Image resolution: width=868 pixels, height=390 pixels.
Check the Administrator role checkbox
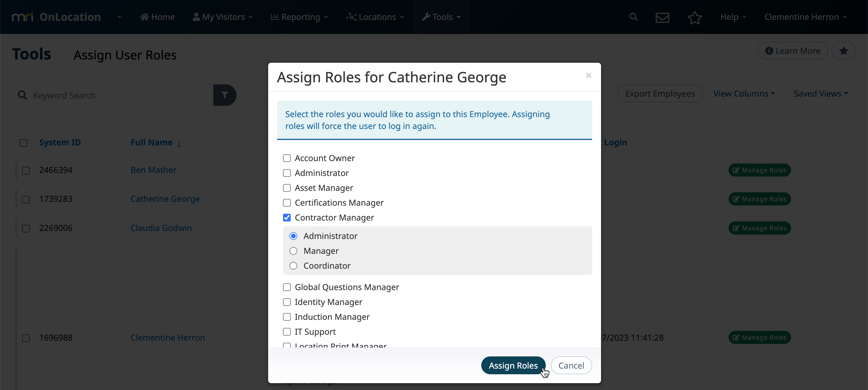click(287, 173)
